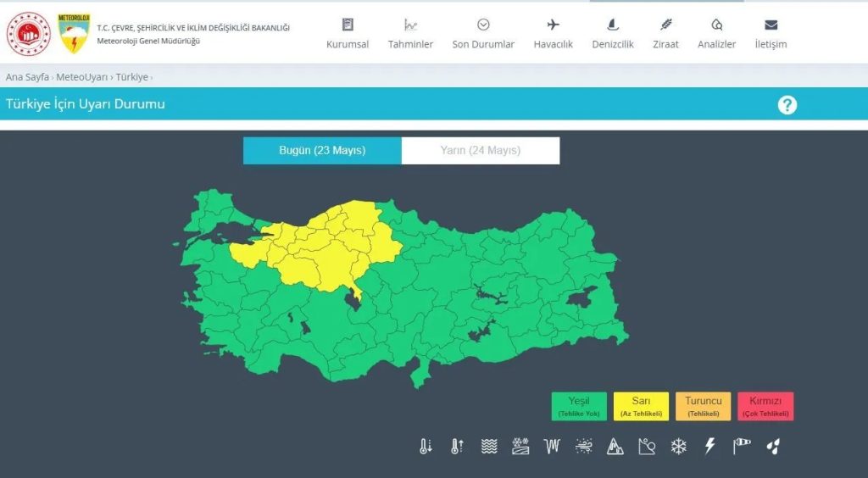This screenshot has height=478, width=868.
Task: Click the red ministry emblem logo
Action: (28, 34)
